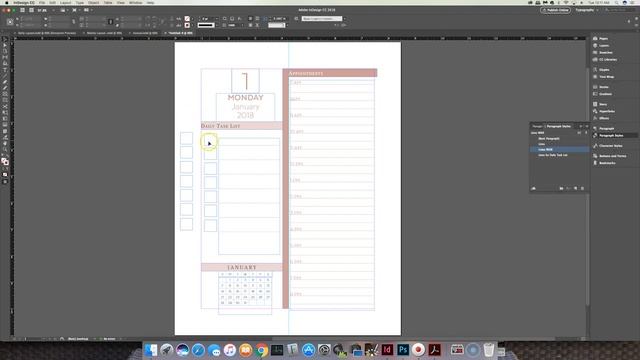Toggle fill and stroke swatch in toolbox
Screen dimensions: 640x360
5,162
